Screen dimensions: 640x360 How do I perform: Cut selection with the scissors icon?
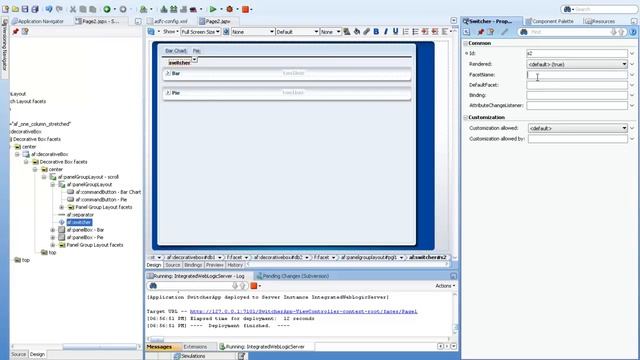click(73, 9)
